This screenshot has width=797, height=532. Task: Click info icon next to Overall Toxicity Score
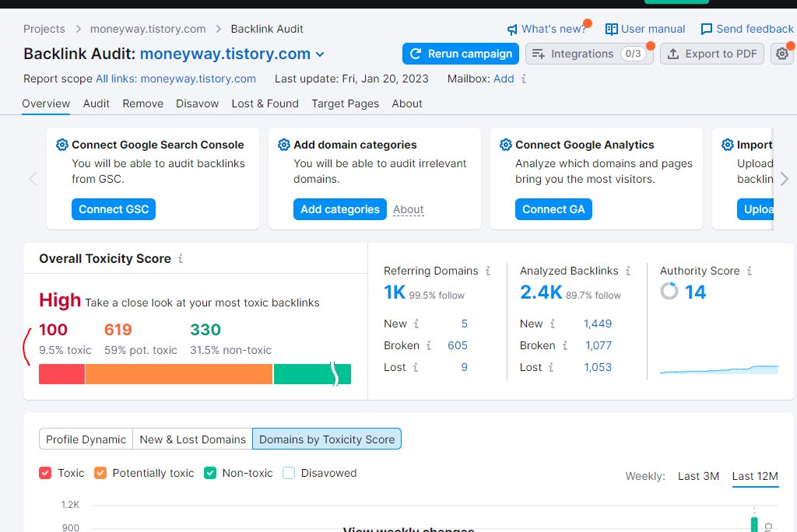click(x=181, y=259)
